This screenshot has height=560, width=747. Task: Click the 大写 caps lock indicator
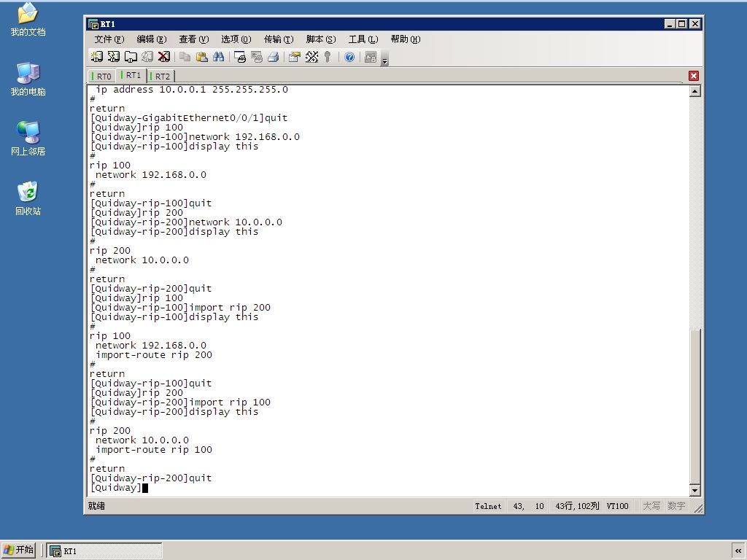651,506
